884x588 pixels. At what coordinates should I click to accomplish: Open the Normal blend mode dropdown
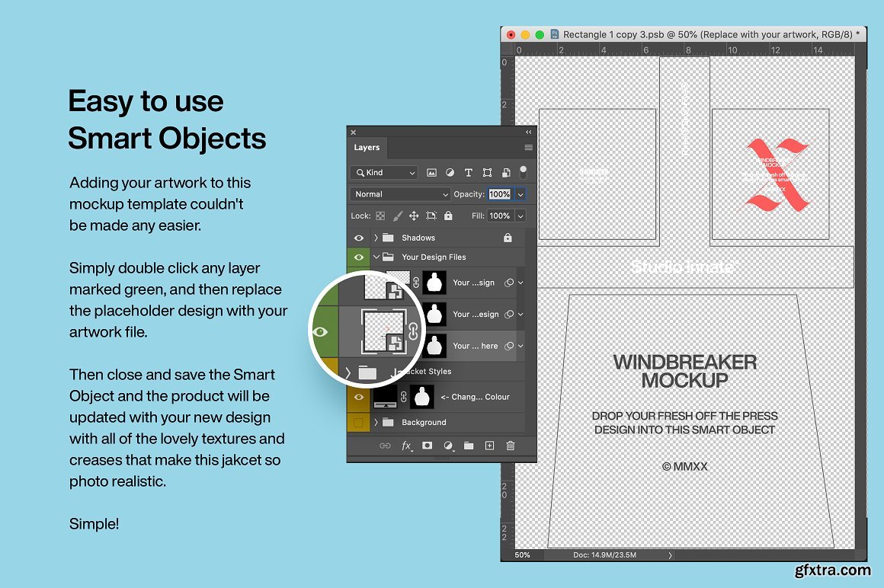pyautogui.click(x=400, y=194)
